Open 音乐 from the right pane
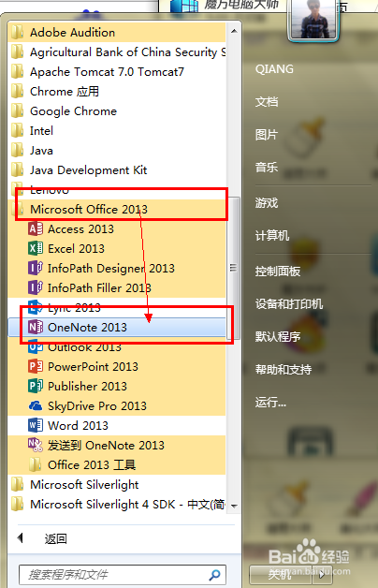Viewport: 378px width, 588px height. click(267, 167)
